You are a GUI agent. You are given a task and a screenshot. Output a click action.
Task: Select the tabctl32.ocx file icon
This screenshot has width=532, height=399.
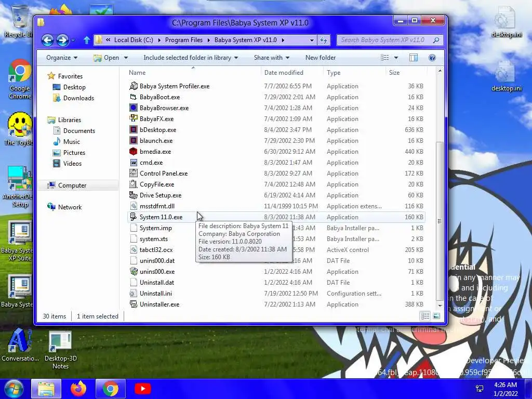[134, 250]
